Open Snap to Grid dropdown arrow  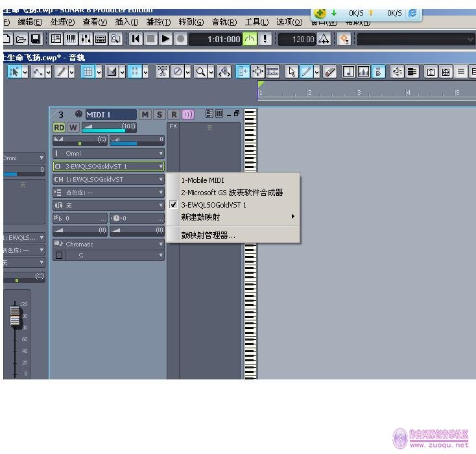click(99, 72)
